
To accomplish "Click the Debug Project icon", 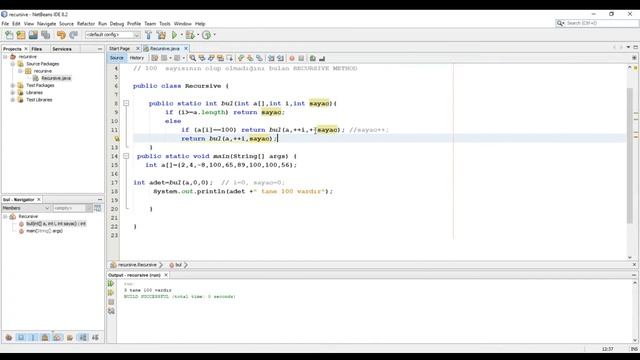I will click(x=190, y=35).
